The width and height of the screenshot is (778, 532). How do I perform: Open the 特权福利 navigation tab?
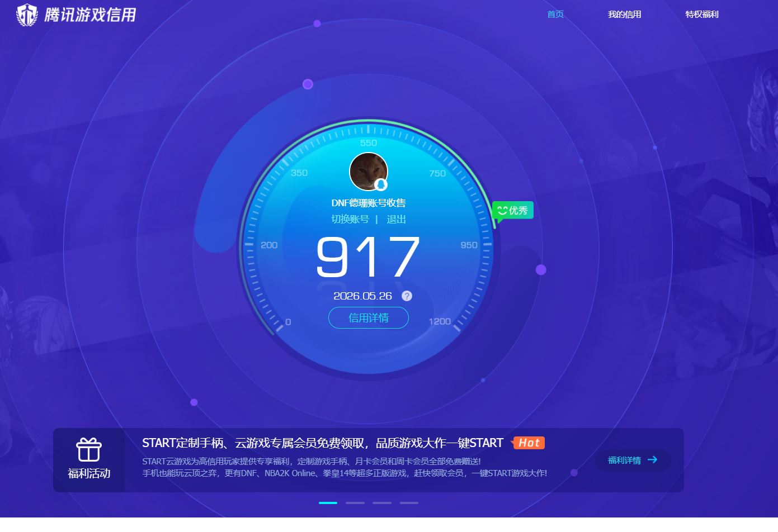pyautogui.click(x=702, y=15)
